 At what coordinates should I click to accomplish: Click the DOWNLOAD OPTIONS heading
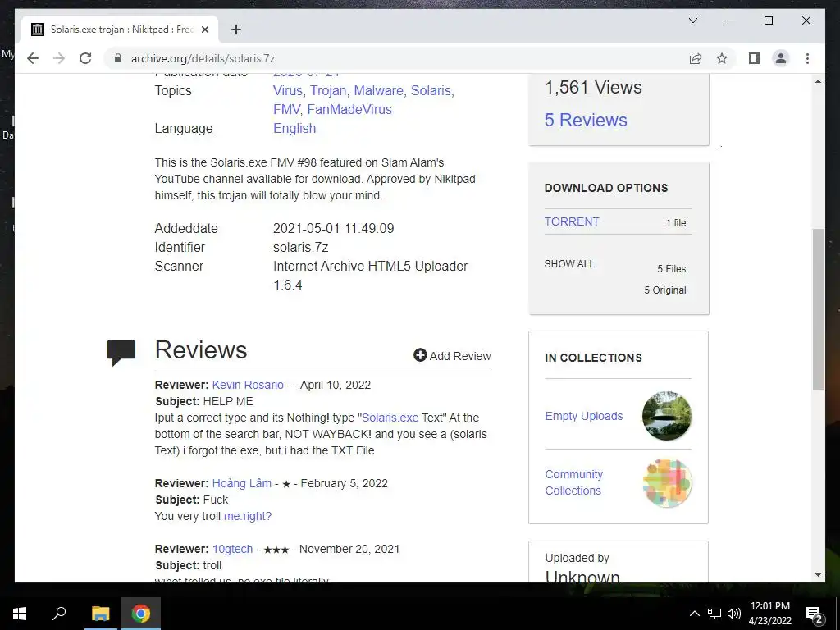tap(606, 188)
